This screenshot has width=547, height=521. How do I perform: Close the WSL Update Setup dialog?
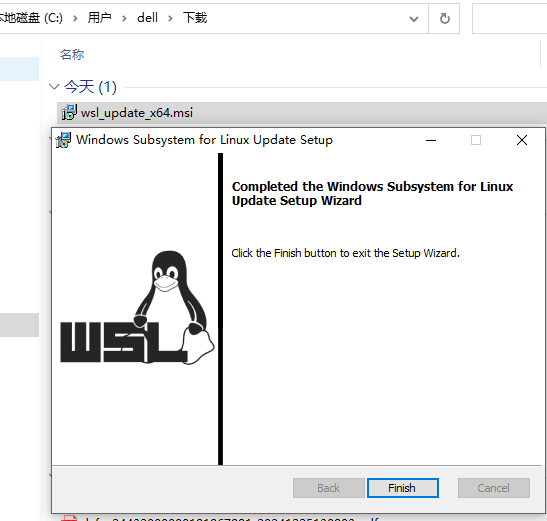click(x=522, y=140)
